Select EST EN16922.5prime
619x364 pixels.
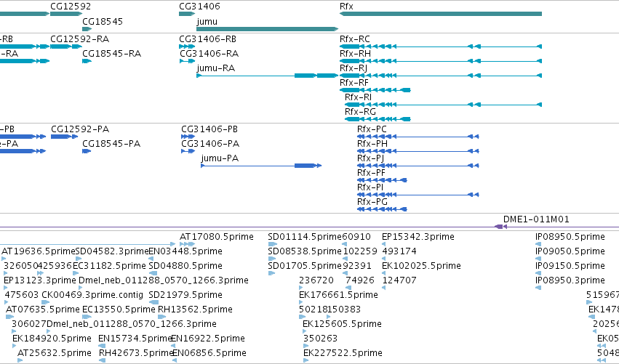(207, 339)
